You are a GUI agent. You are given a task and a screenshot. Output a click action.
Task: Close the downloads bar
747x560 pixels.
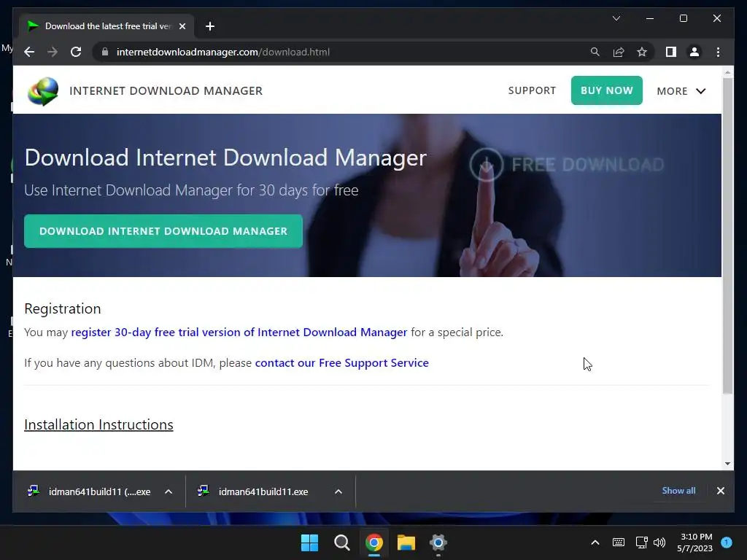point(720,491)
